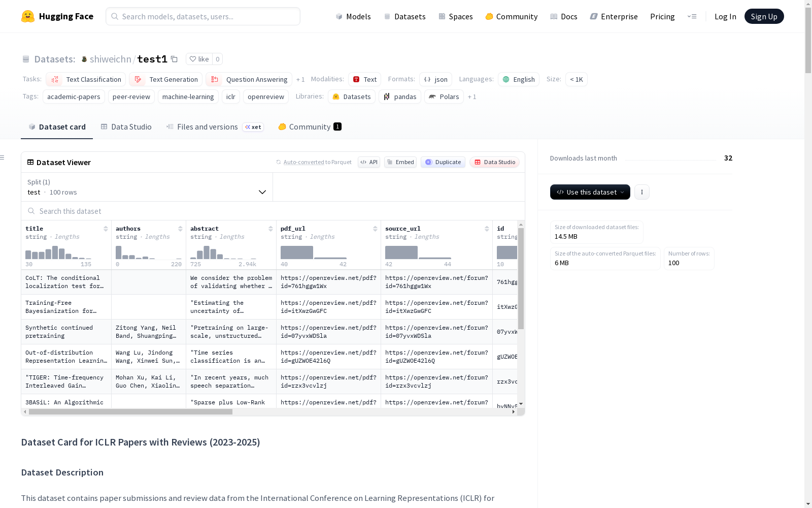Screen dimensions: 812x508
Task: Expand the +1 more tasks indicator
Action: click(300, 79)
